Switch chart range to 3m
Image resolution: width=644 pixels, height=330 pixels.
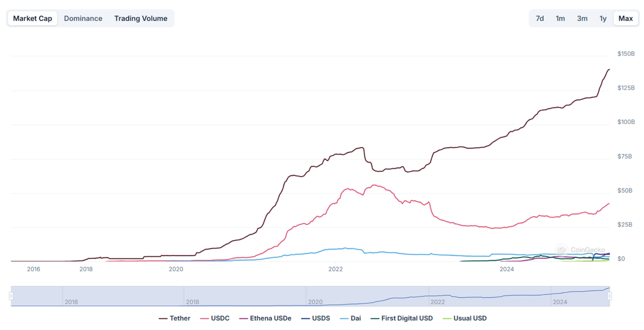(x=582, y=19)
